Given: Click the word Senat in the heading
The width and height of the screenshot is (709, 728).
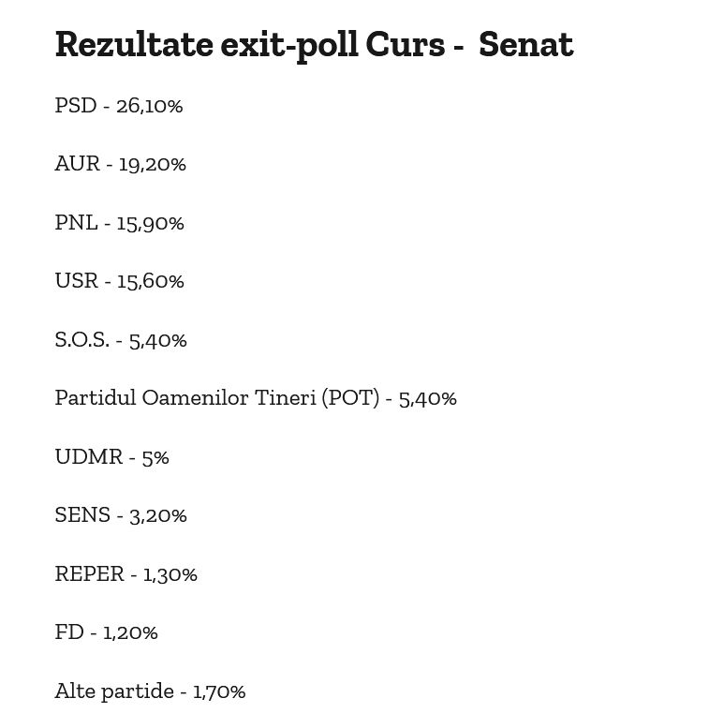Looking at the screenshot, I should 526,45.
